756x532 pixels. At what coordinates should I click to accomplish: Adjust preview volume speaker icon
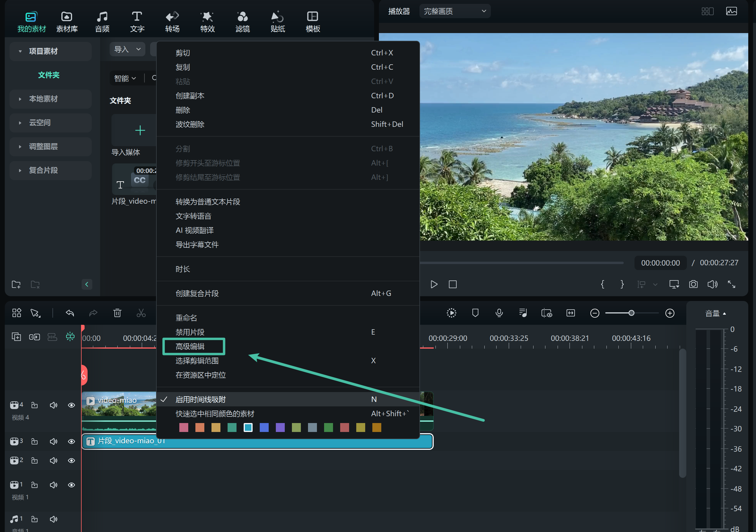pos(713,285)
